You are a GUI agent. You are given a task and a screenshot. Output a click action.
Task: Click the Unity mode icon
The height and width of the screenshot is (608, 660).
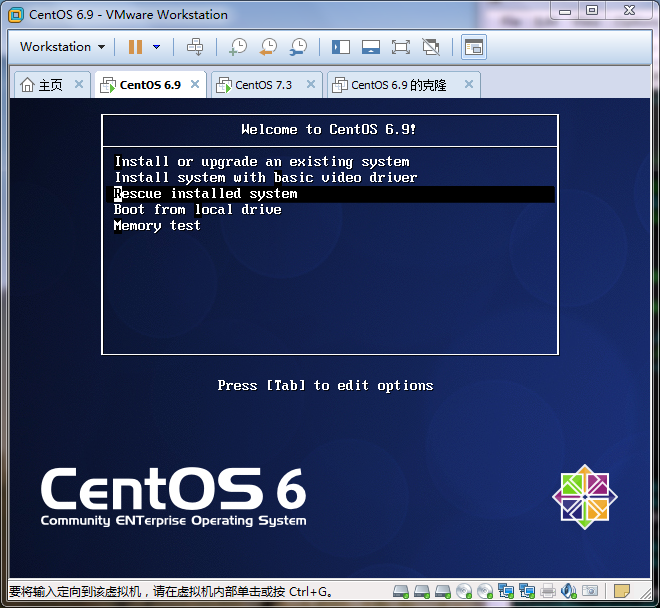tap(431, 47)
